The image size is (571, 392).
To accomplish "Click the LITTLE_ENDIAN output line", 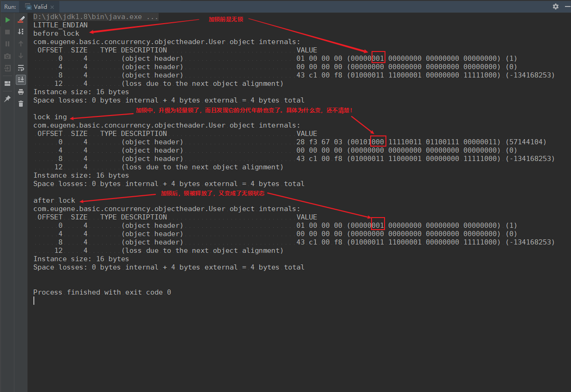I will [60, 25].
